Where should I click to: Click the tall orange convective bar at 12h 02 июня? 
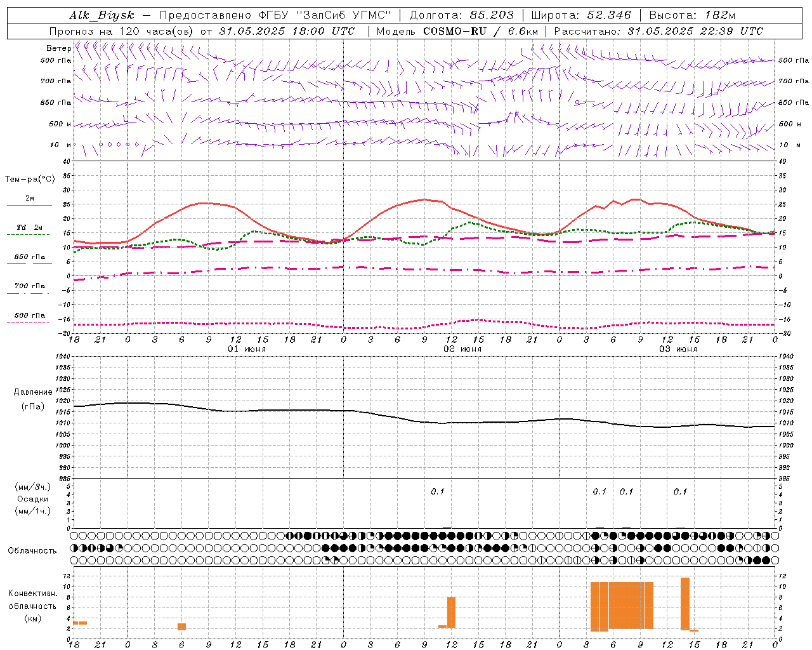click(x=451, y=613)
